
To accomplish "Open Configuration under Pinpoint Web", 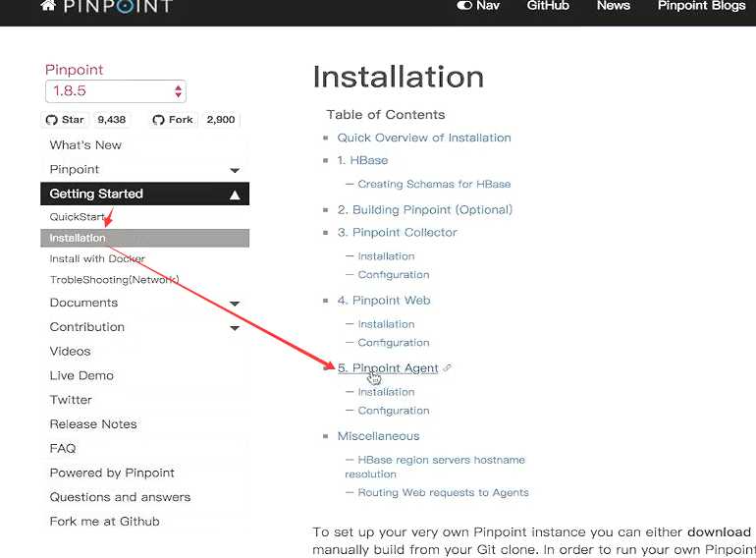I will tap(394, 343).
